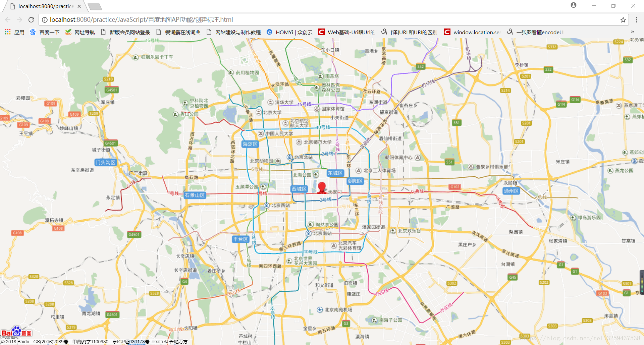The width and height of the screenshot is (644, 345).
Task: Click the 国家体育馆 stadium icon
Action: coord(317,109)
